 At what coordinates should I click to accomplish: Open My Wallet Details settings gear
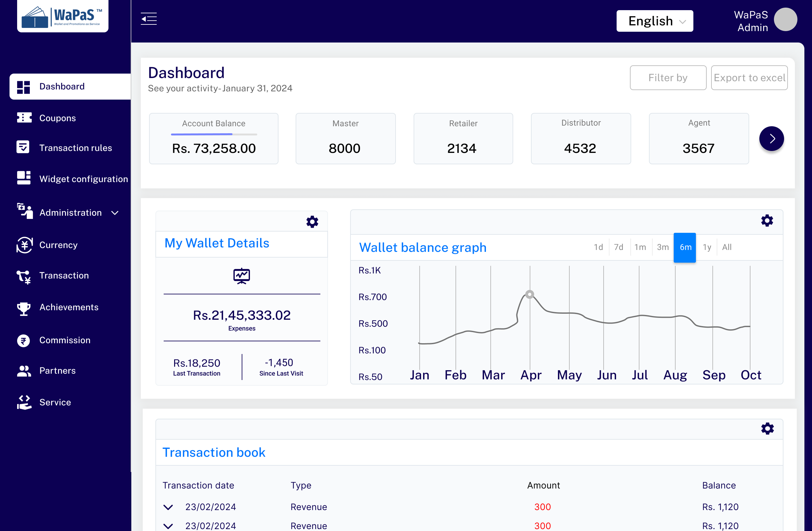[x=312, y=222]
